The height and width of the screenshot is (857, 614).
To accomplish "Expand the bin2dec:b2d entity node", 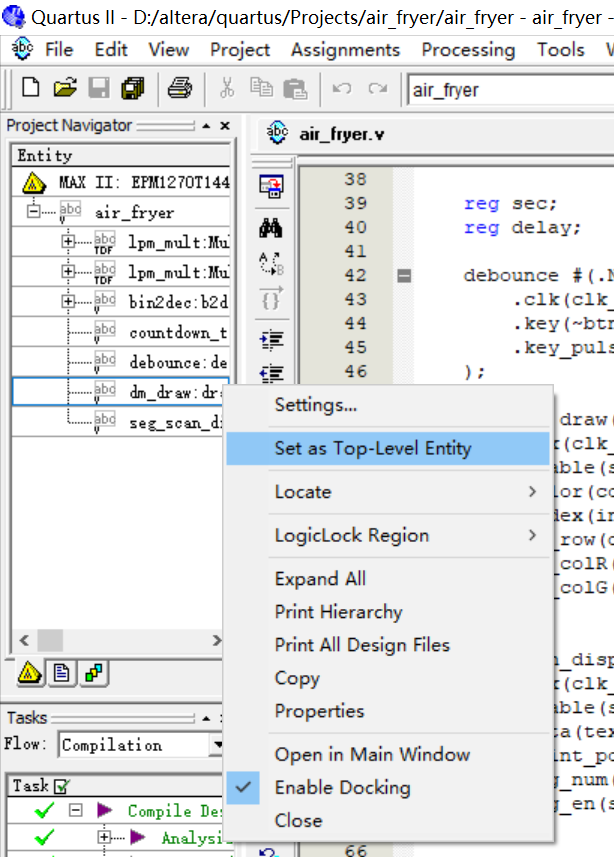I will (x=68, y=301).
